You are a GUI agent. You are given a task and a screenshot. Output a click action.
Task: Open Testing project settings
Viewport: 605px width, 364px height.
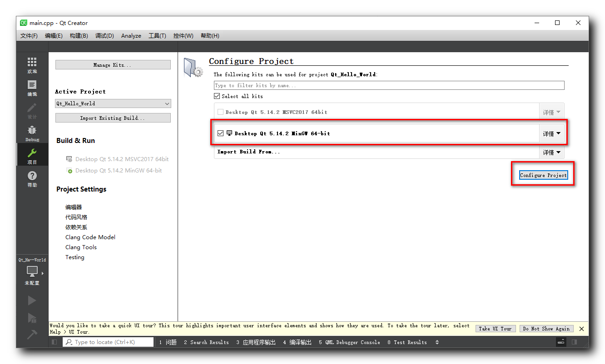click(x=75, y=257)
